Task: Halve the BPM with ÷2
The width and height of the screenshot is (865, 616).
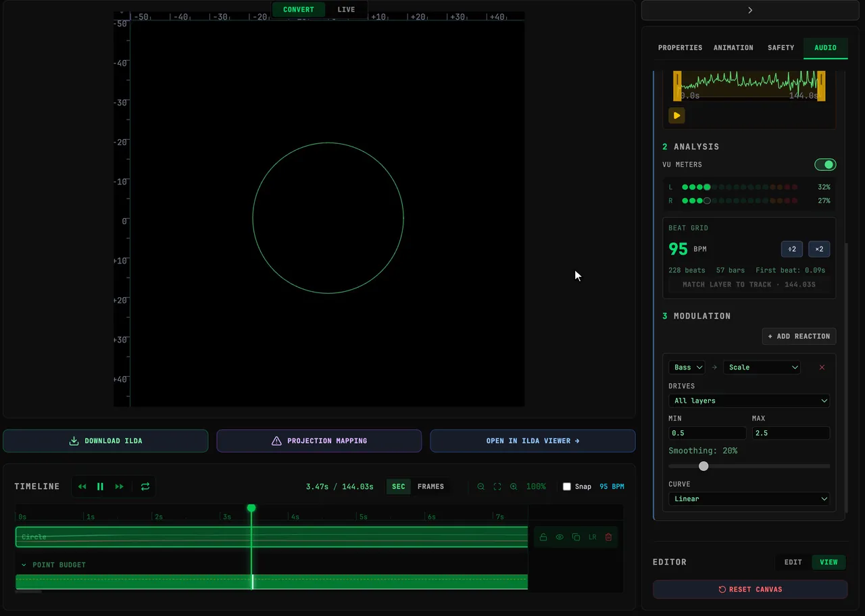Action: coord(792,249)
